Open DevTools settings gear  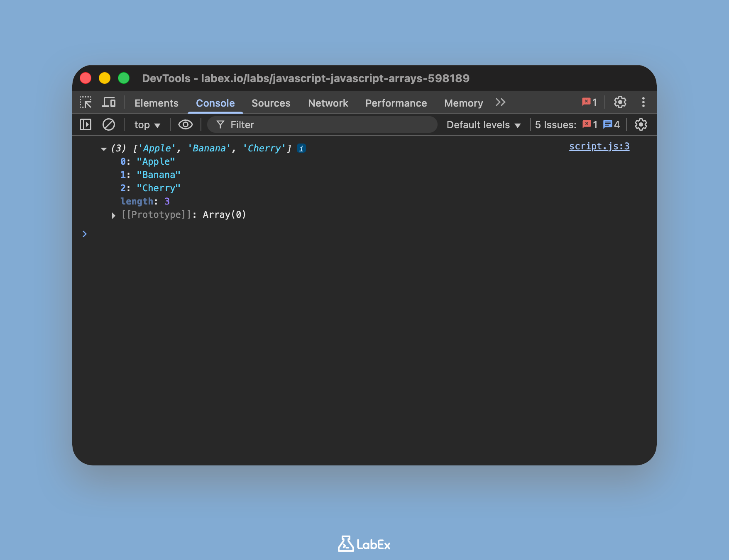coord(620,102)
